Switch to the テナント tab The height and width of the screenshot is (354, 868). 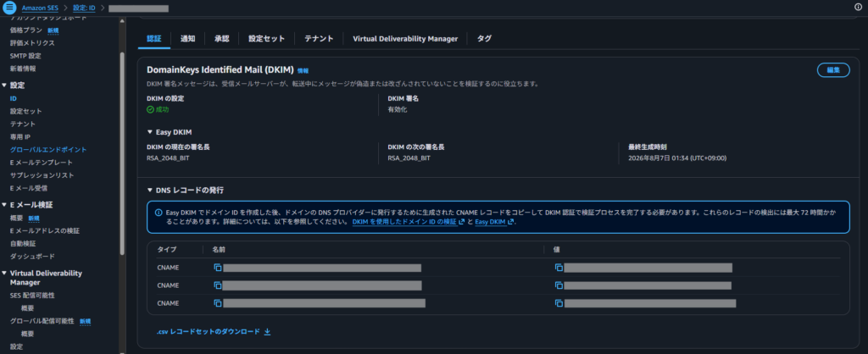[319, 39]
